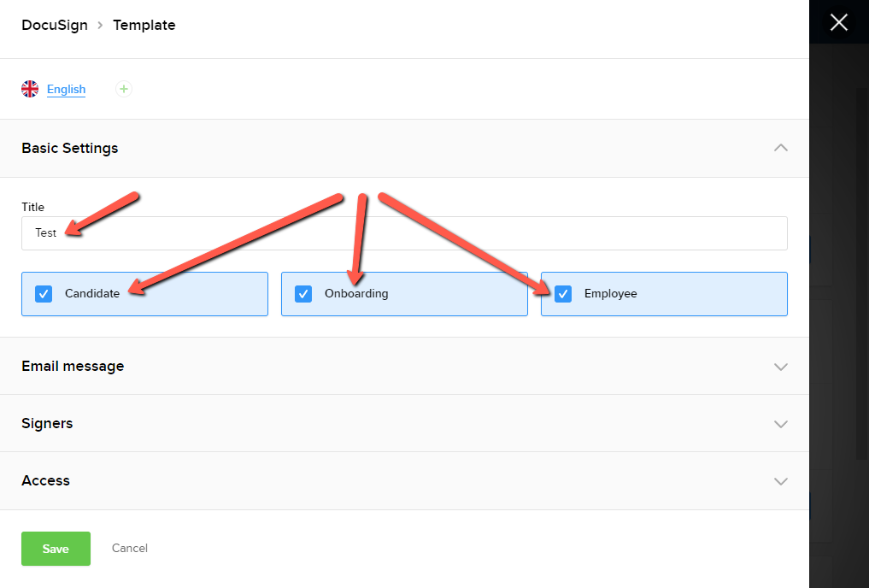The width and height of the screenshot is (869, 588).
Task: Open the English language link
Action: pos(66,89)
